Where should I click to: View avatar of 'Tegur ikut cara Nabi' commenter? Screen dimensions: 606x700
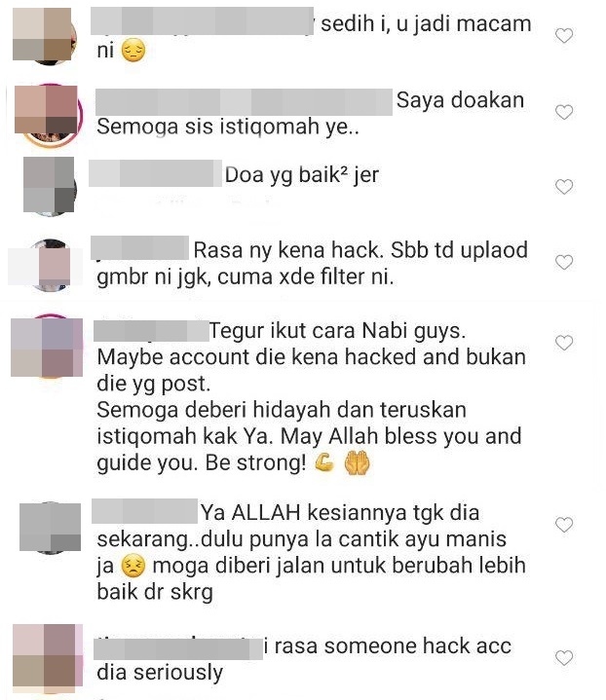tap(47, 347)
